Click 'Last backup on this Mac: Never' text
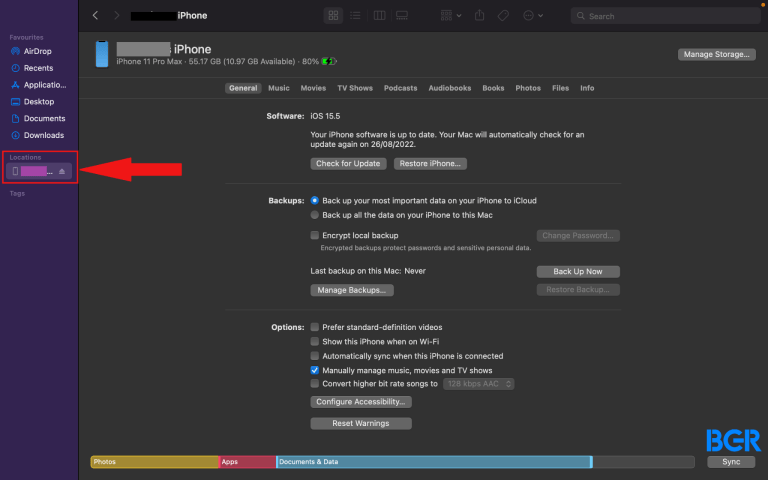Viewport: 768px width, 480px height. [368, 271]
